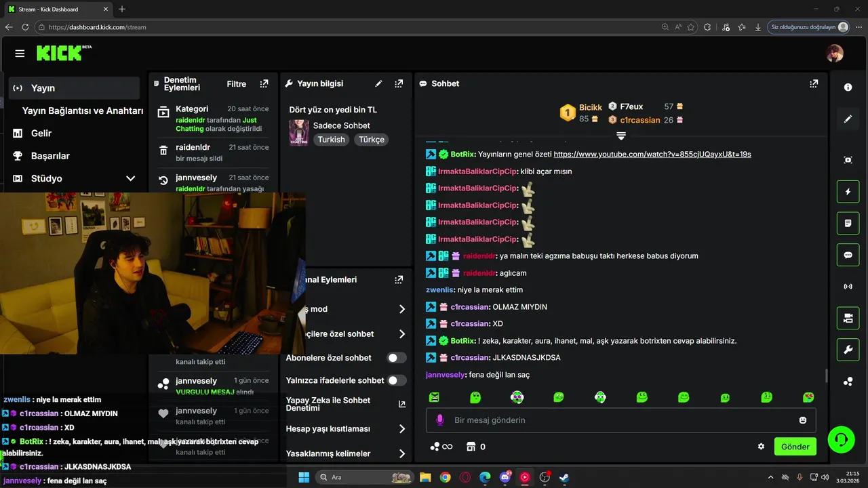The height and width of the screenshot is (488, 868).
Task: Click the lightning bolt icon in right sidebar
Action: coord(848,192)
